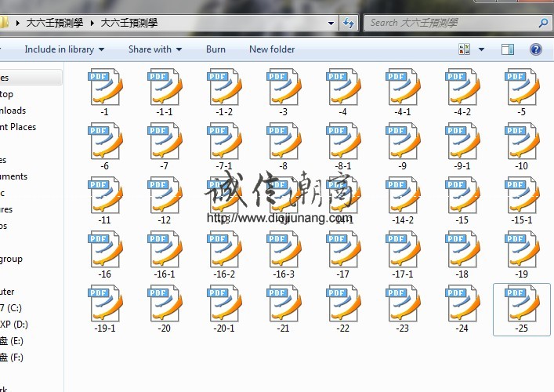
Task: Open the (E:) drive in sidebar
Action: tap(12, 341)
